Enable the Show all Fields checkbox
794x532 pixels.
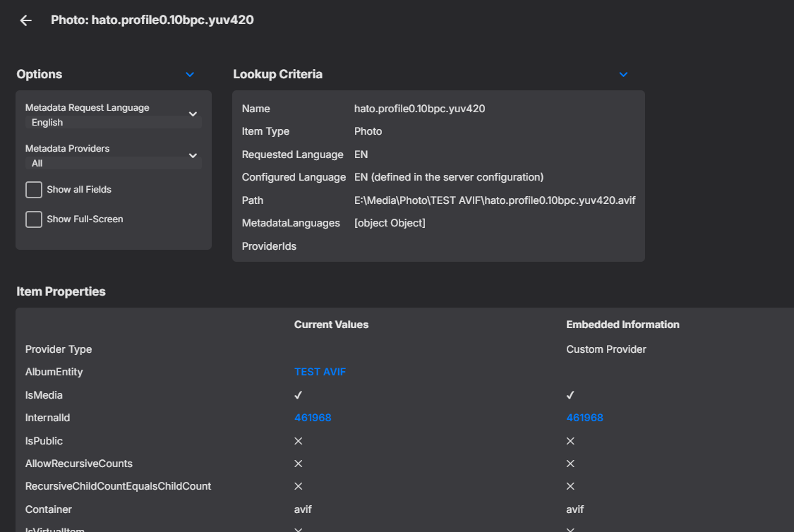click(34, 190)
